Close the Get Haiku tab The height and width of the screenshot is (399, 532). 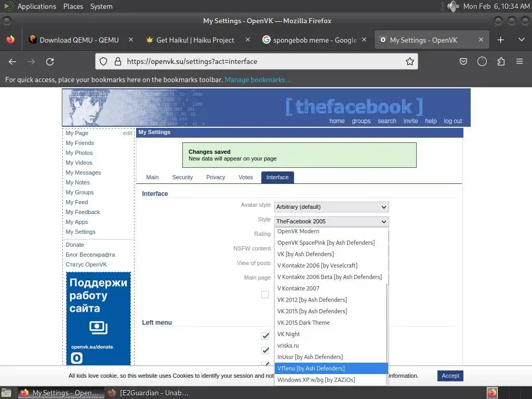coord(248,39)
